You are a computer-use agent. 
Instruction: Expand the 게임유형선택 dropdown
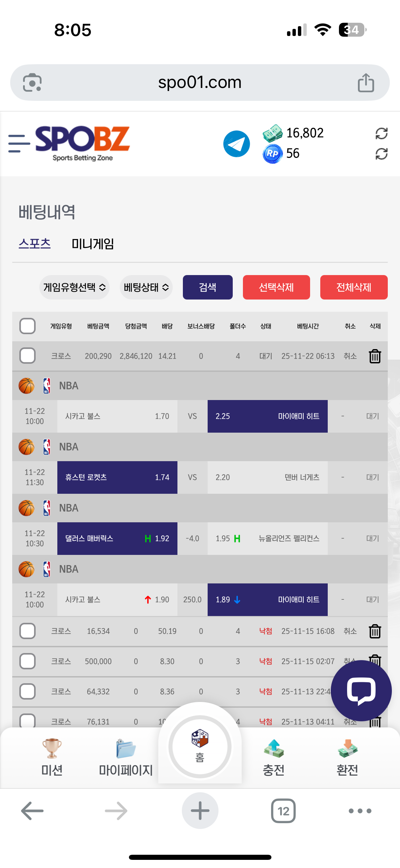point(74,287)
